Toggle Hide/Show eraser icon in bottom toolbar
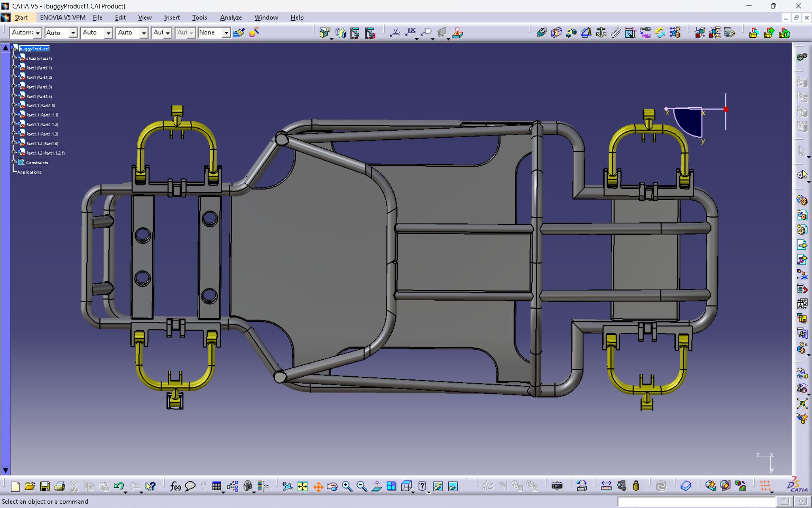Image resolution: width=812 pixels, height=508 pixels. (438, 486)
